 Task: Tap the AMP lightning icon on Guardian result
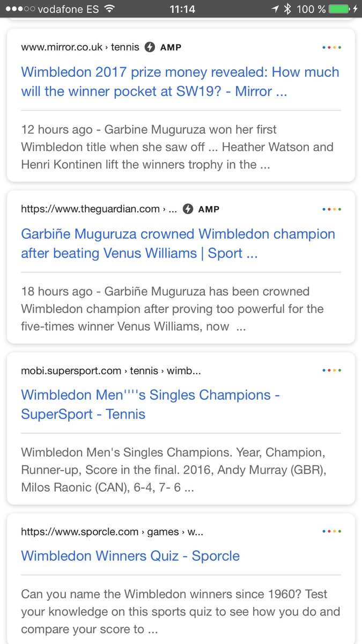point(188,209)
